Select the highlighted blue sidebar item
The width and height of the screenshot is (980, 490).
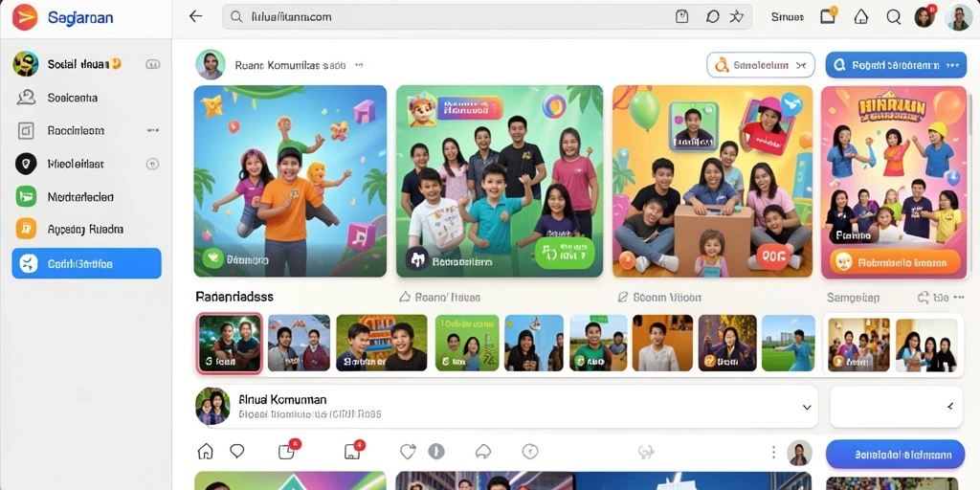click(86, 263)
